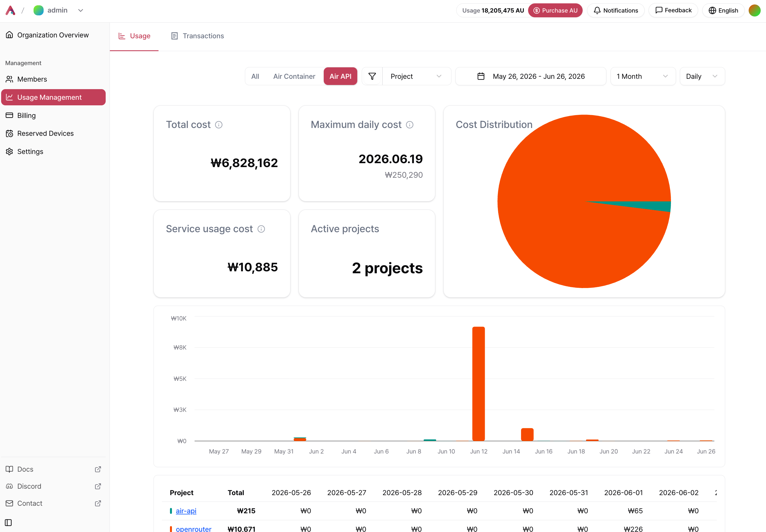
Task: Open Notifications from the top bar
Action: coord(616,10)
